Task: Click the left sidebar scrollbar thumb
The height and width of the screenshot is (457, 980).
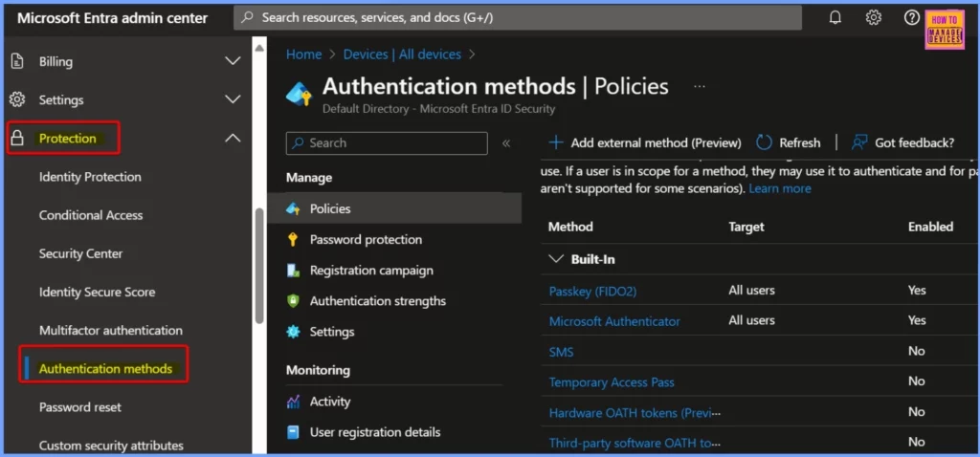Action: pyautogui.click(x=259, y=266)
